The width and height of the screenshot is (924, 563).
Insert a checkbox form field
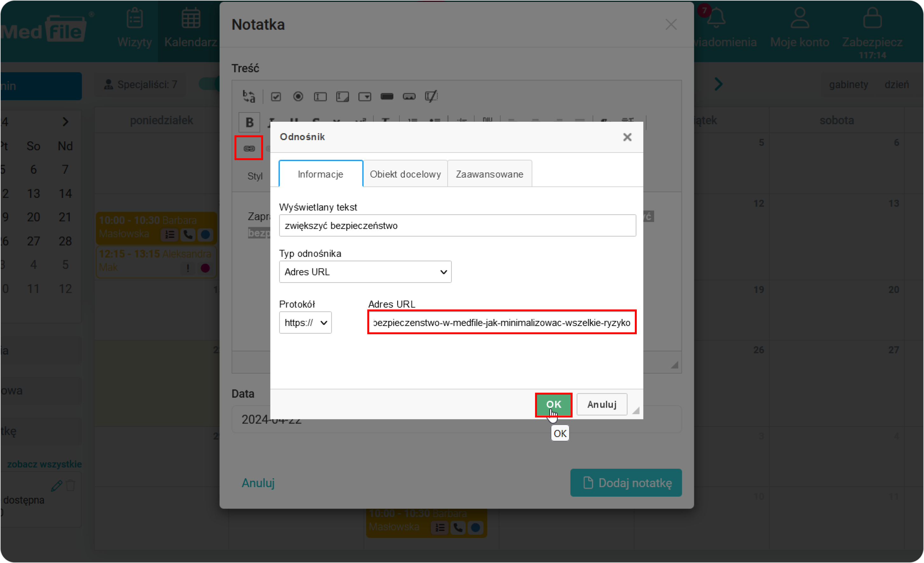(276, 97)
